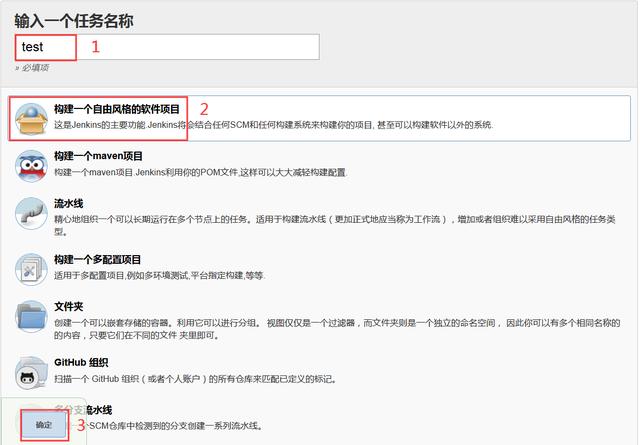Choose the GitHub 组织 octocat icon
Screen dimensions: 640x445
tap(31, 372)
